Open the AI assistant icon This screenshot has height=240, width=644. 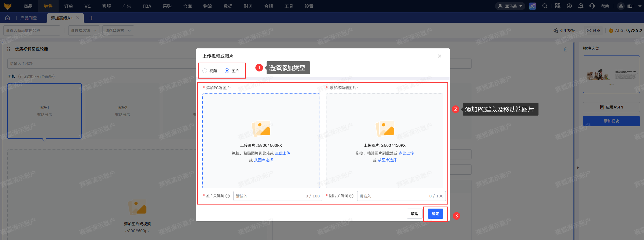532,6
